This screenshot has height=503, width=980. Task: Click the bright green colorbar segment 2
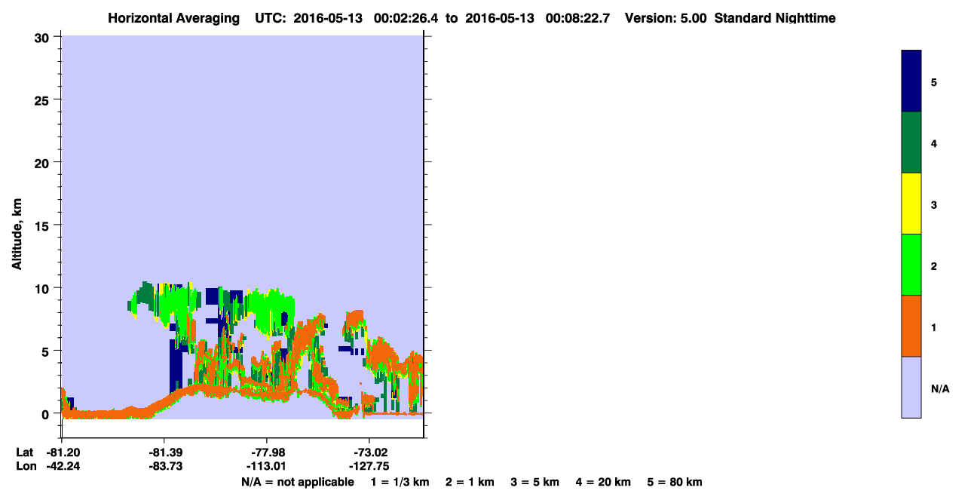pos(911,265)
